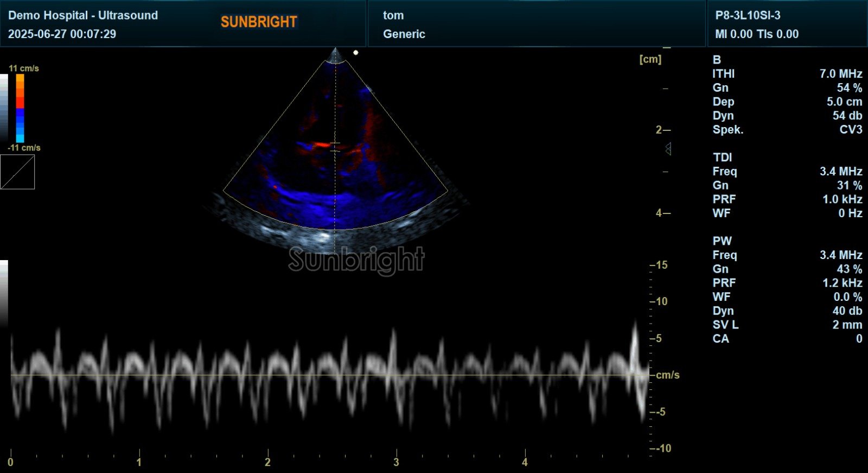Select the focus position triangle on depth scale
Screen dimensions: 868x473
pos(668,149)
